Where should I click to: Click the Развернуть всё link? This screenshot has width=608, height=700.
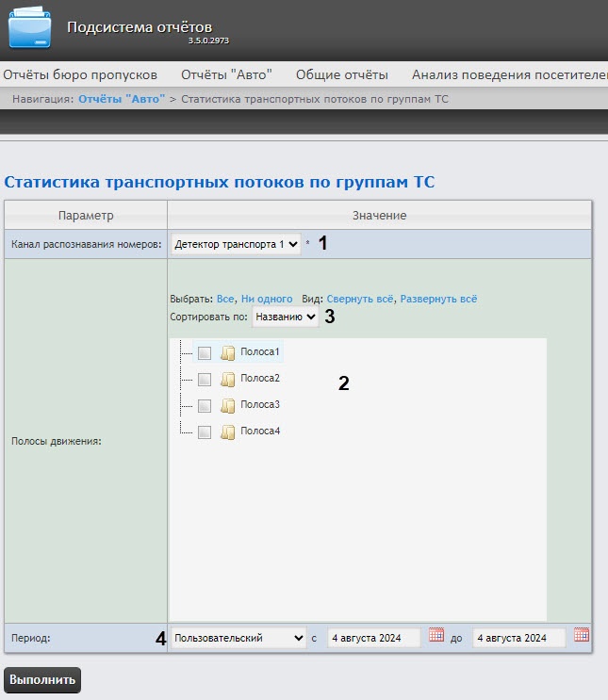tap(438, 298)
